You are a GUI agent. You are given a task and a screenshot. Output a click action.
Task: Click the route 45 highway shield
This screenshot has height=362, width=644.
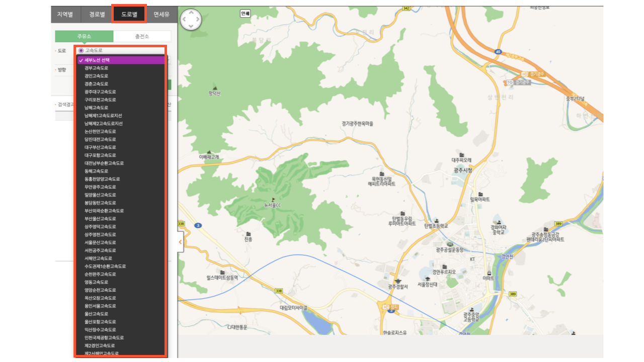point(498,51)
